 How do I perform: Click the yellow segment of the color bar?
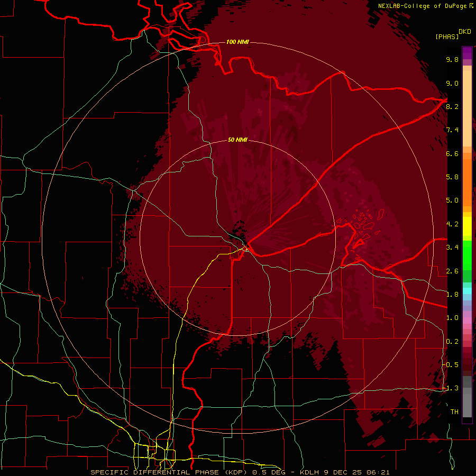[x=467, y=226]
